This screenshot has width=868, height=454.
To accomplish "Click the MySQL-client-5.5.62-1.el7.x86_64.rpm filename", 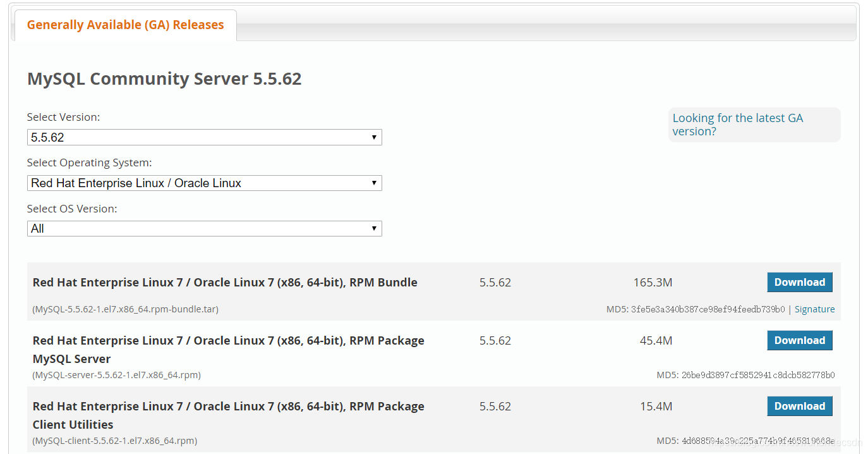I will [115, 441].
